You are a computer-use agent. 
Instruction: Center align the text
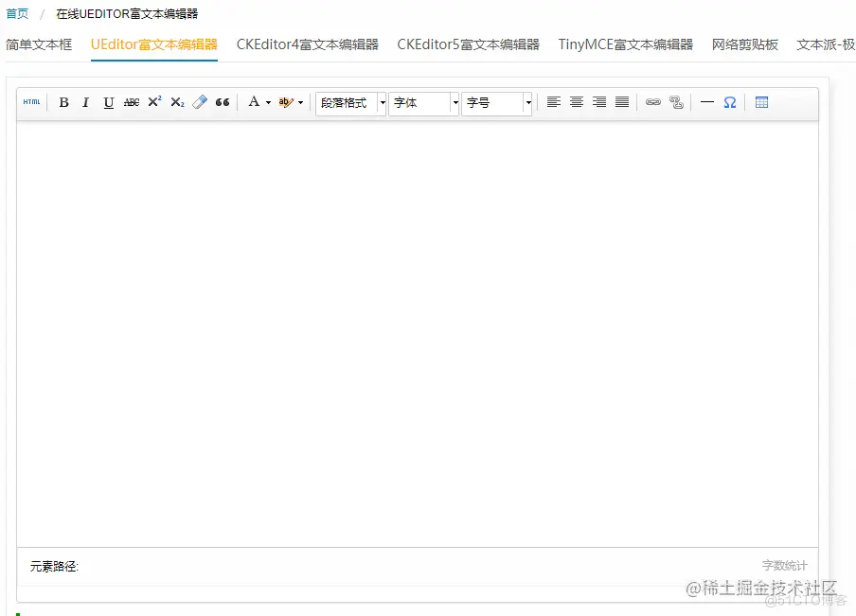click(x=577, y=102)
